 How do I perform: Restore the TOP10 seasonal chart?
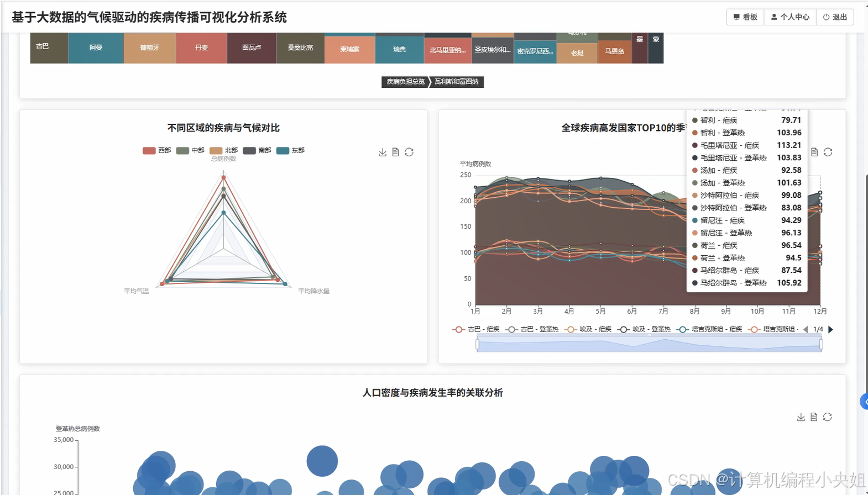click(x=828, y=152)
